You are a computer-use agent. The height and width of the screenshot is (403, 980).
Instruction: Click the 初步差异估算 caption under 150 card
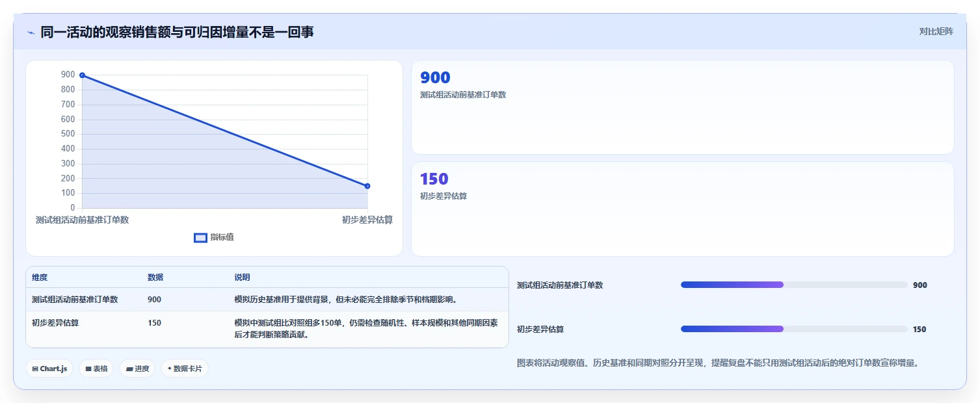coord(444,196)
